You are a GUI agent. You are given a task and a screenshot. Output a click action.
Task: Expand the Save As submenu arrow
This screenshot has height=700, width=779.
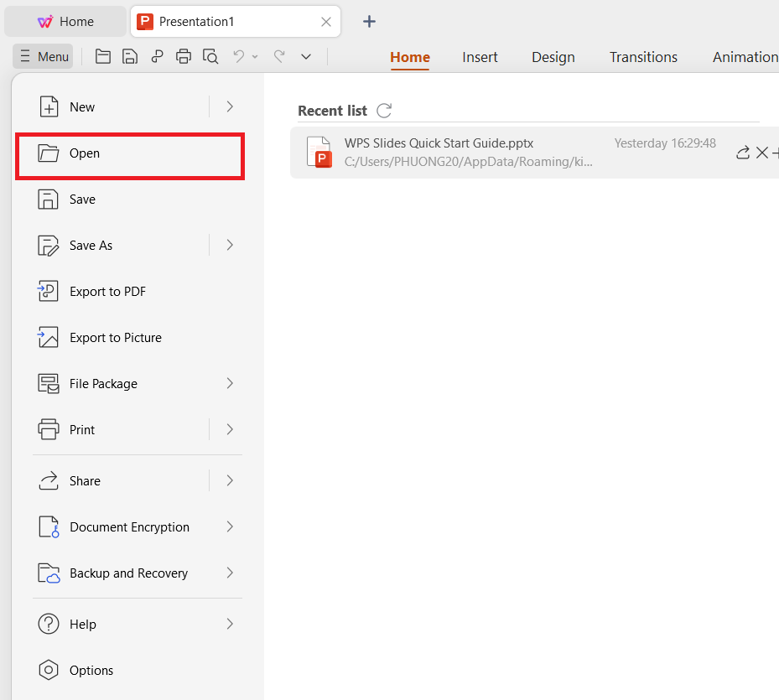(230, 246)
